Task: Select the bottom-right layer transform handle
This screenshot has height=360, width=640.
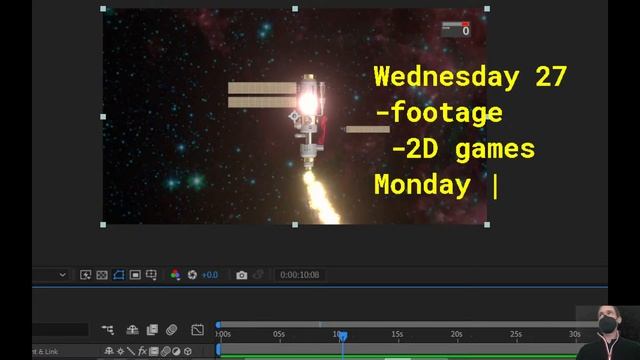Action: pos(487,225)
